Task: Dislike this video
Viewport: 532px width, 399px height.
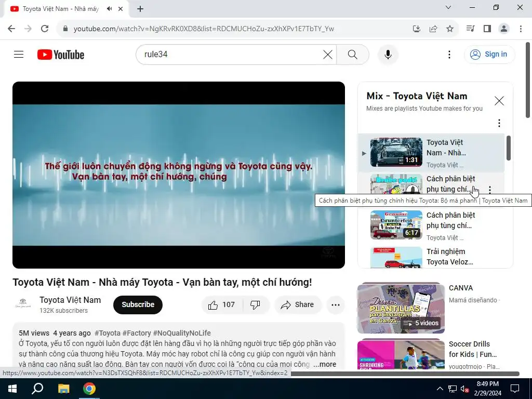Action: coord(256,304)
